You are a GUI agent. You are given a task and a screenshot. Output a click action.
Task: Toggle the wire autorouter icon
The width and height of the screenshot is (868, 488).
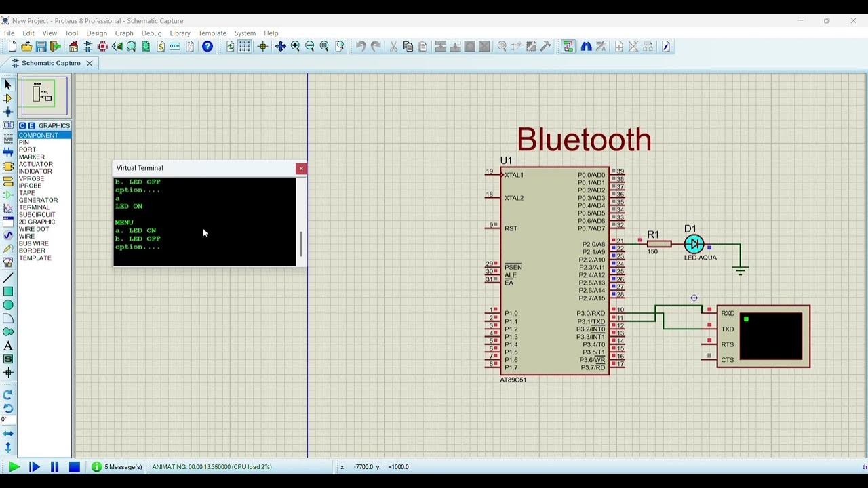click(x=568, y=46)
